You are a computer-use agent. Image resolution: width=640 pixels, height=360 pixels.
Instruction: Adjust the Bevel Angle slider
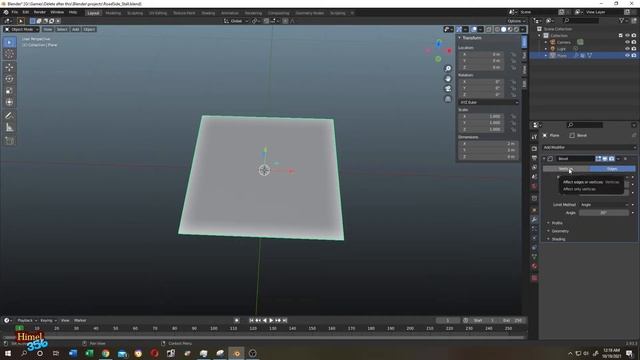pos(604,213)
